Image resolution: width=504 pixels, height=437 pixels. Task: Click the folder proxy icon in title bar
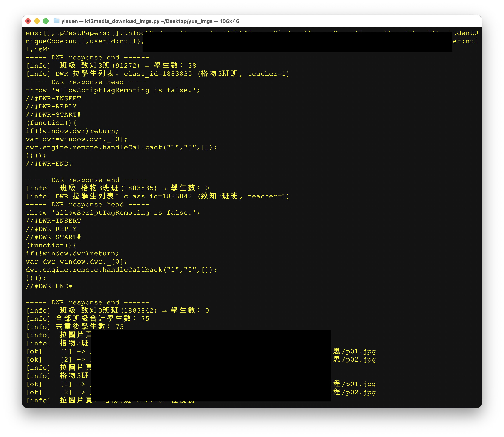[56, 21]
